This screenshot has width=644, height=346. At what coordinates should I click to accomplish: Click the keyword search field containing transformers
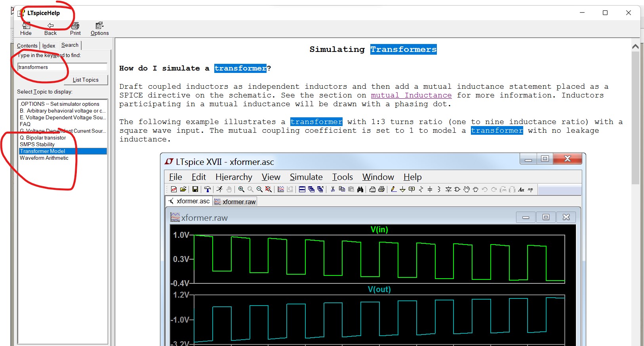62,67
